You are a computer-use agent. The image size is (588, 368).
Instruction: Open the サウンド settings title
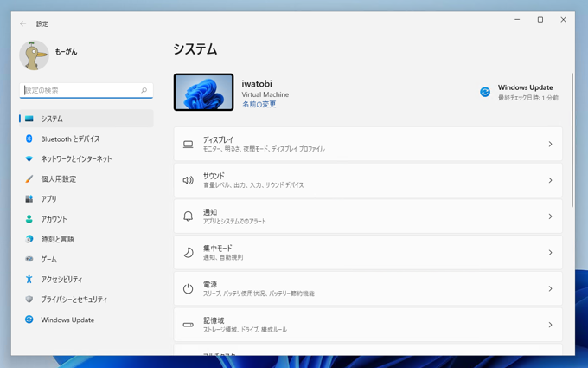[214, 176]
